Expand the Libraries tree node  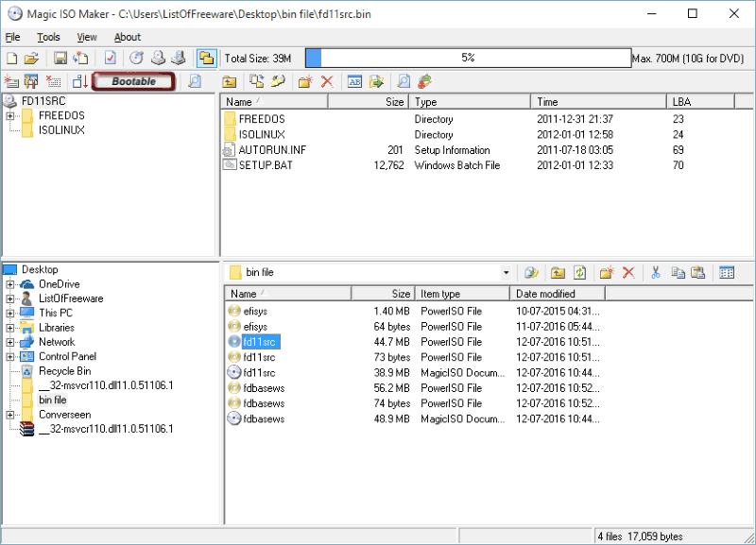tap(10, 328)
